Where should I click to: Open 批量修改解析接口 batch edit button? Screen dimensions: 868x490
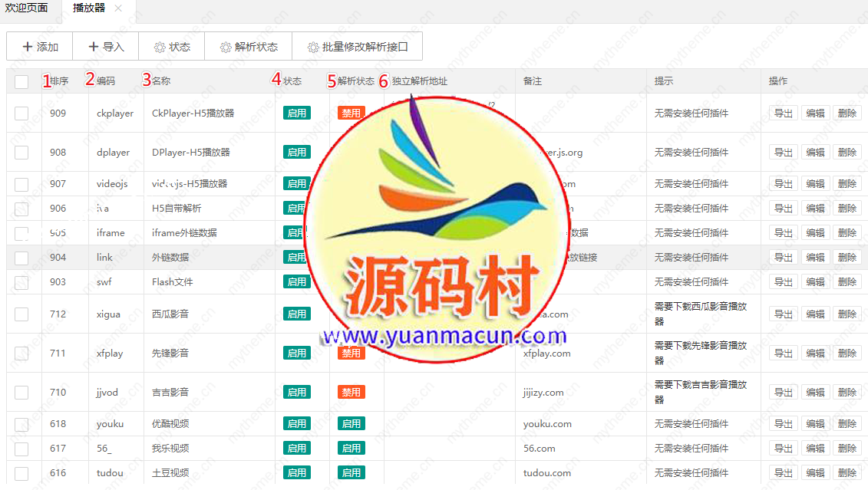(x=358, y=47)
